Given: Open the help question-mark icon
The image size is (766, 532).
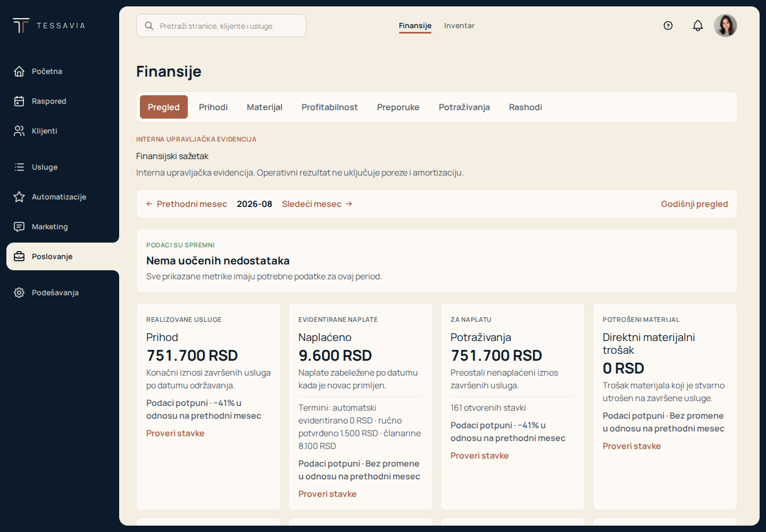Looking at the screenshot, I should pyautogui.click(x=668, y=26).
